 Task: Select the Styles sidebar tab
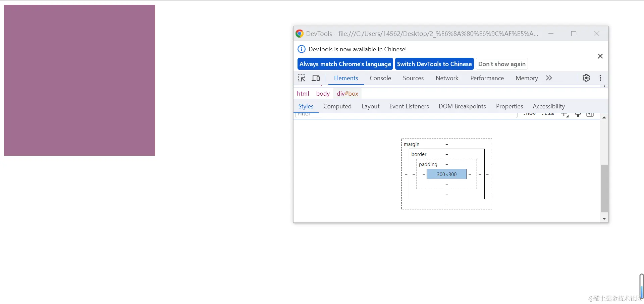(306, 106)
